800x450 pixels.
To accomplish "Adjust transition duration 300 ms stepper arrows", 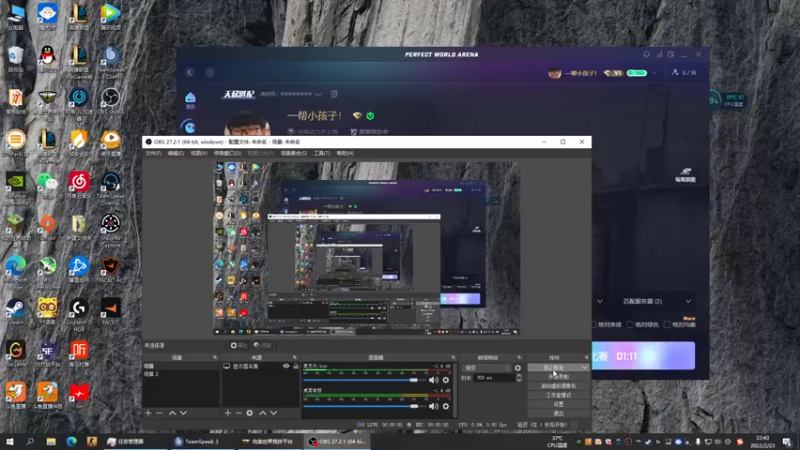I will tap(519, 378).
